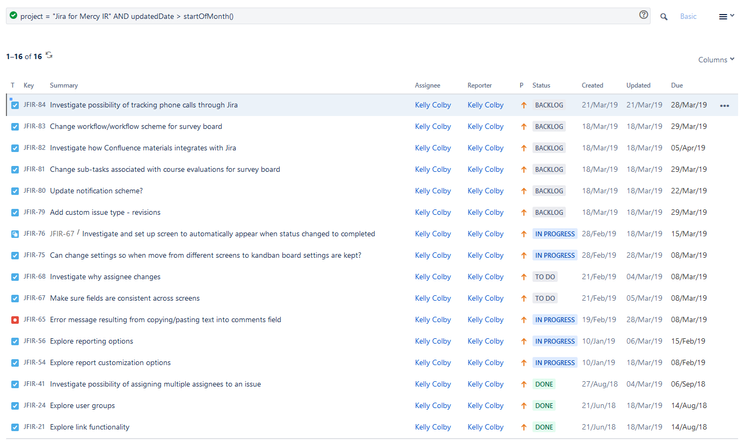Open issue key JFIR-84
The height and width of the screenshot is (443, 744).
point(35,105)
